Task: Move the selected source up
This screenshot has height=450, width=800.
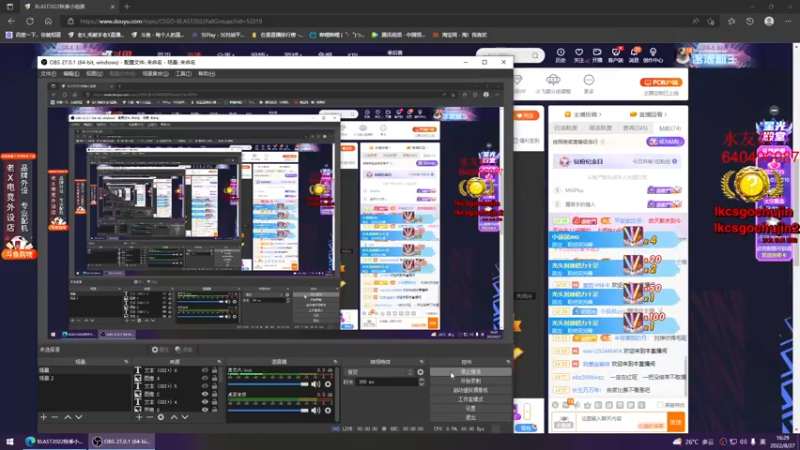Action: pos(174,417)
